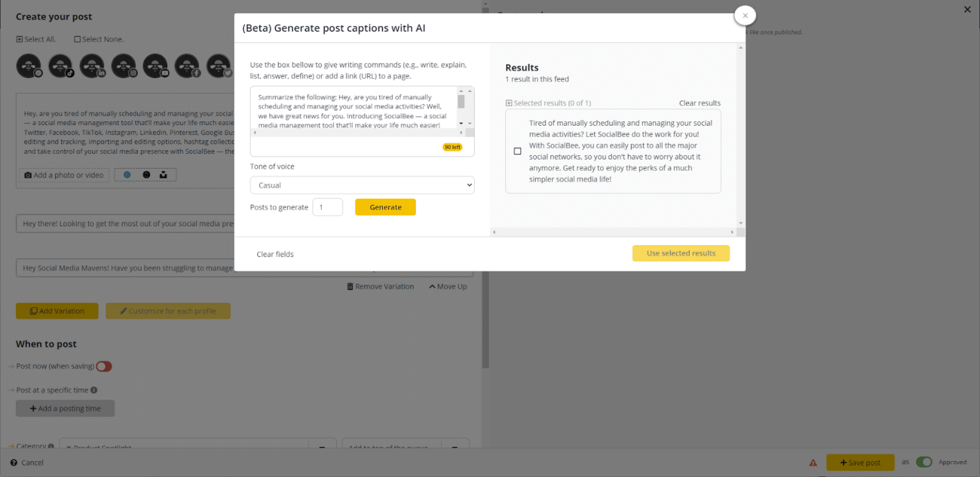
Task: Select the TikTok profile avatar
Action: click(61, 66)
